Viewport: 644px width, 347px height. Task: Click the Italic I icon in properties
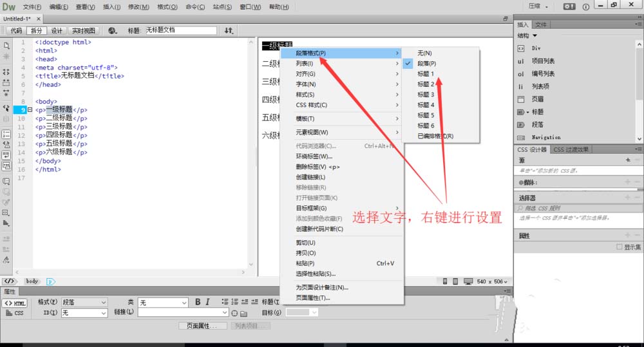coord(207,302)
